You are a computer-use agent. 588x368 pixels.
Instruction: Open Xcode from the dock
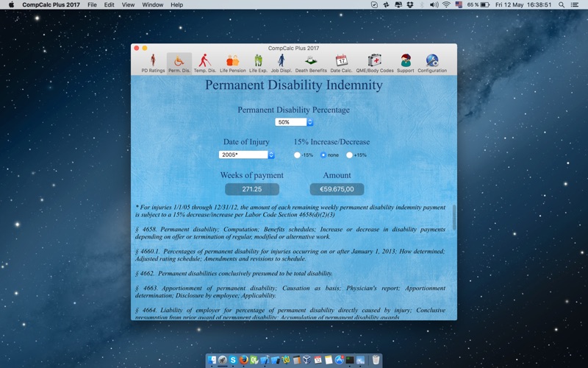click(x=265, y=360)
